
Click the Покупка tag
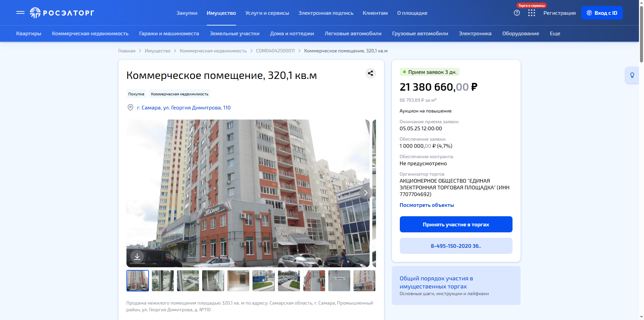pos(136,94)
